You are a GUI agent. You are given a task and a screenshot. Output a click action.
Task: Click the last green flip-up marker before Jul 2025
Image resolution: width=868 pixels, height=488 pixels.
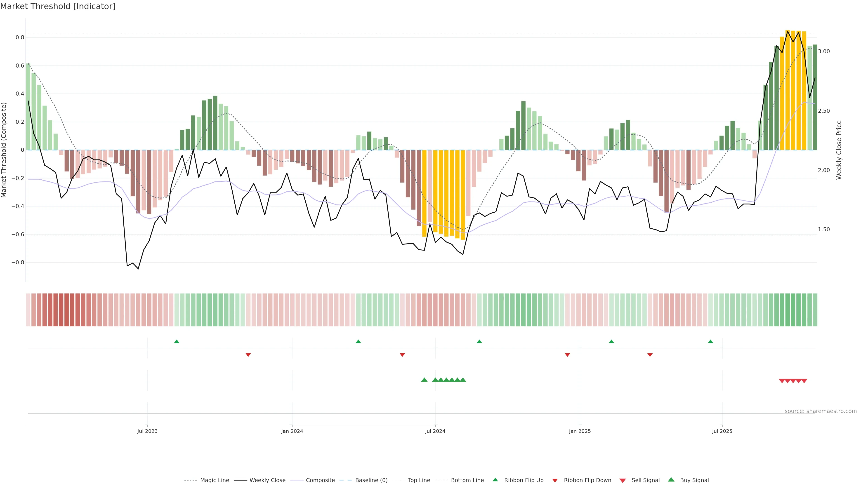pyautogui.click(x=711, y=342)
